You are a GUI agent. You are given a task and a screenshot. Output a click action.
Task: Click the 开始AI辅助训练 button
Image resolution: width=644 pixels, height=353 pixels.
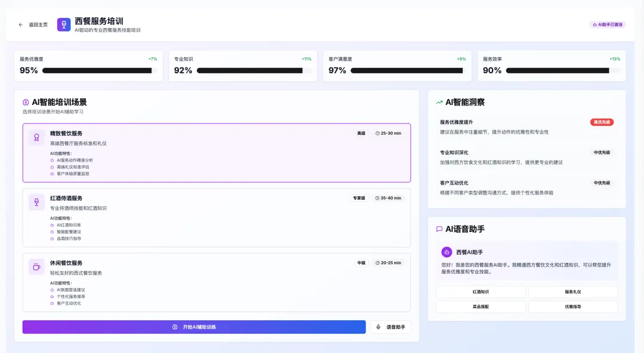(194, 327)
